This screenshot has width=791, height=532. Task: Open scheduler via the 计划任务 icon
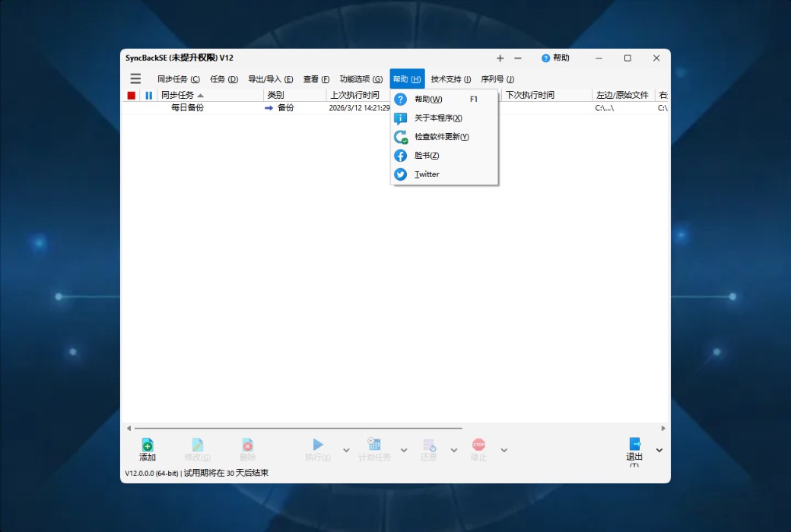coord(373,447)
